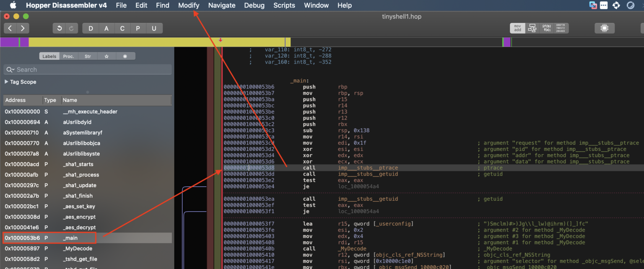Screen dimensions: 644x269
Task: Select the _sha1_finish procedure row
Action: pyautogui.click(x=88, y=196)
